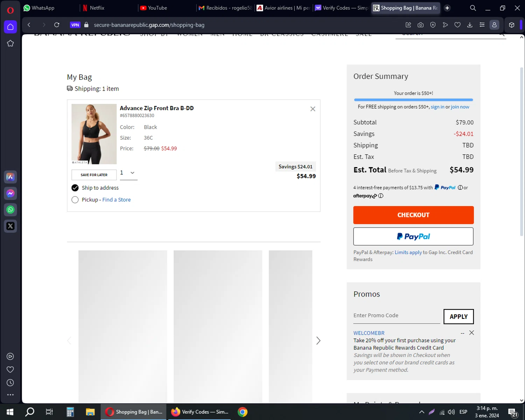The width and height of the screenshot is (525, 420).
Task: Show PayPal payment info icon
Action: [460, 188]
